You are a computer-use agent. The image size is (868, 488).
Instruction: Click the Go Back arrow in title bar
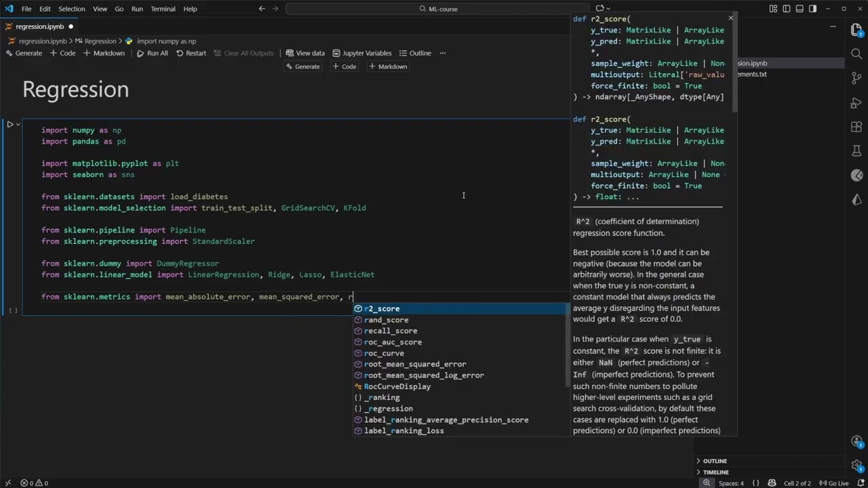point(262,9)
